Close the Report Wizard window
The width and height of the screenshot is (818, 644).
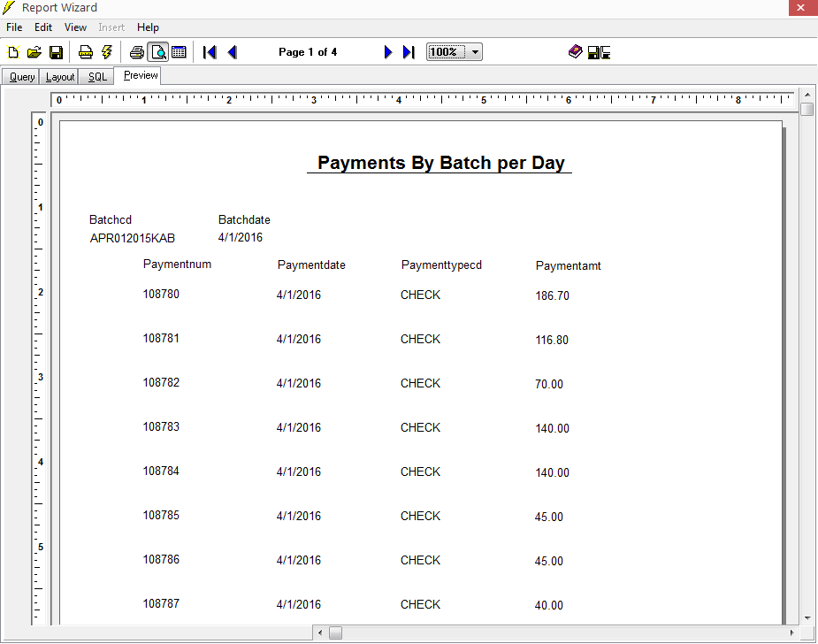[802, 7]
